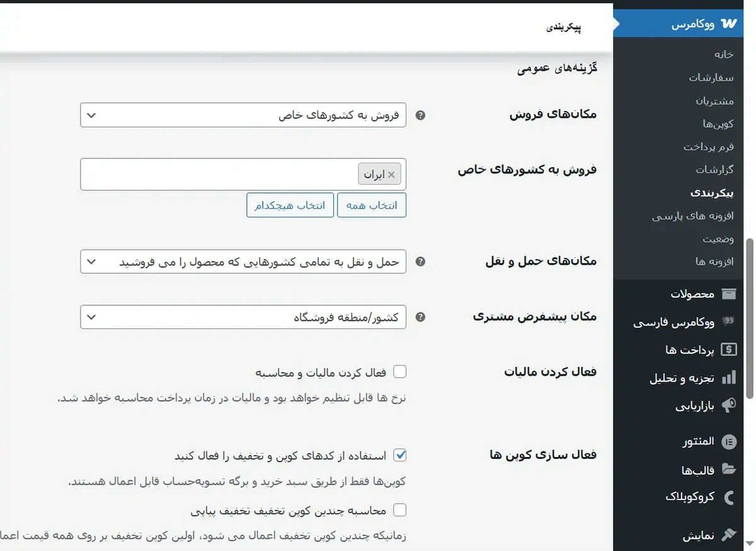Click the انتخاب همه button
756x551 pixels.
click(372, 206)
